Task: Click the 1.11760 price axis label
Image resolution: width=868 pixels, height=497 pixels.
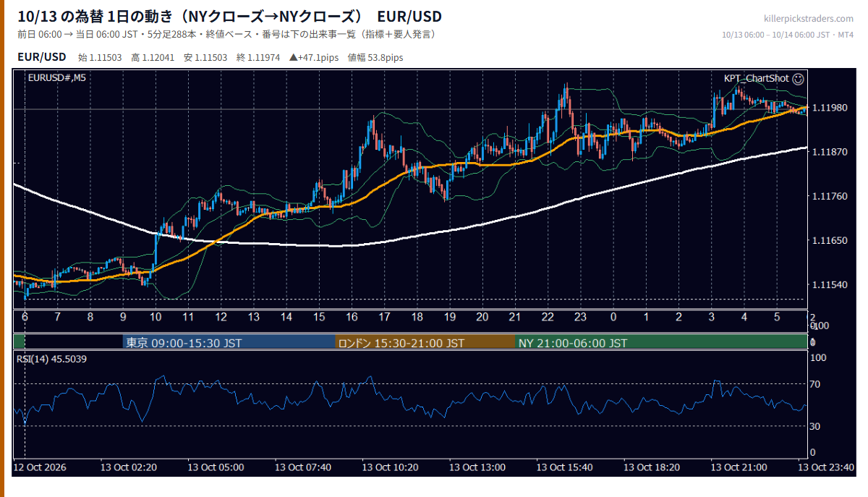Action: [x=830, y=196]
